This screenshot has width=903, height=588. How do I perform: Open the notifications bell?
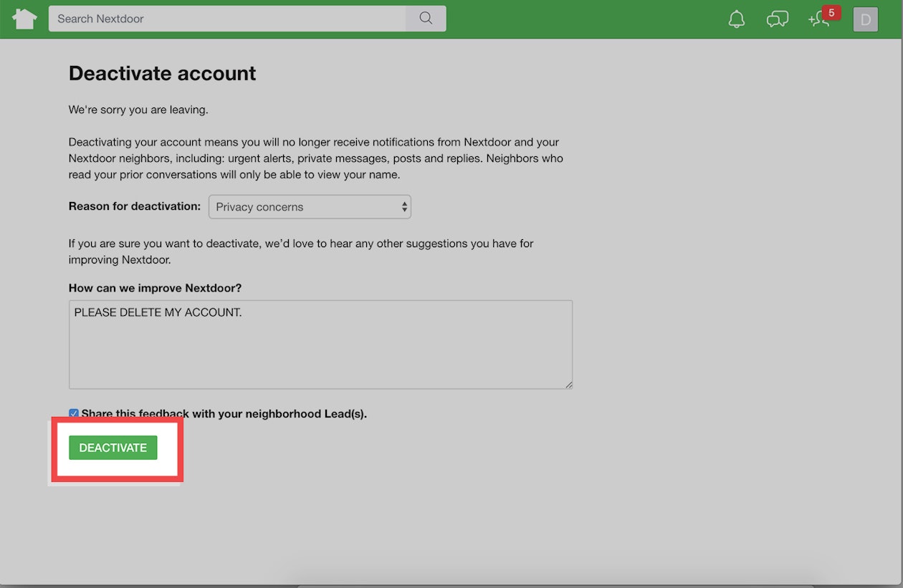click(736, 19)
